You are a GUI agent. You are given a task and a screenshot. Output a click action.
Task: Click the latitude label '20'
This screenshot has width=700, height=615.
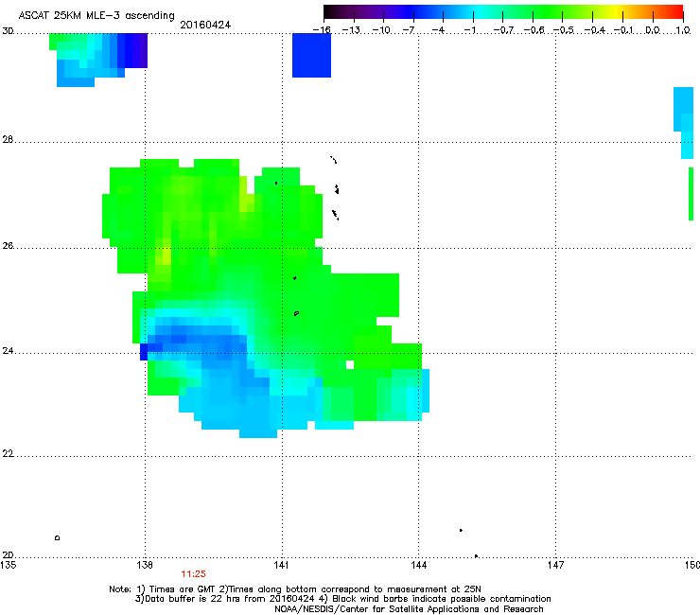tap(8, 555)
